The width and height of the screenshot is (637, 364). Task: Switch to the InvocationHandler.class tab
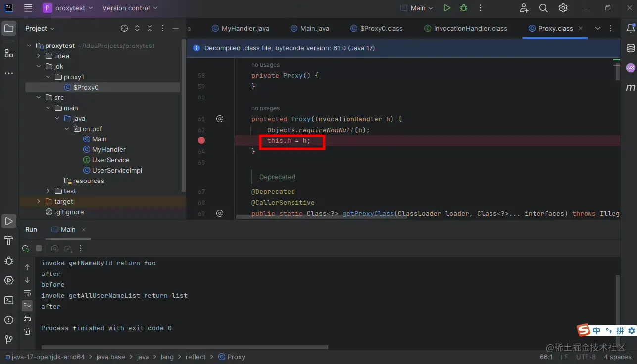[x=466, y=28]
